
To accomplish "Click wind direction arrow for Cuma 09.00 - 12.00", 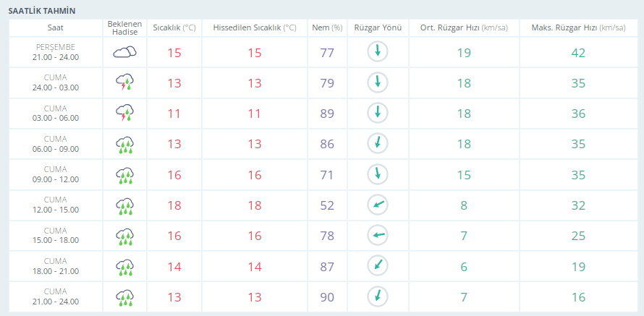I will pyautogui.click(x=377, y=174).
